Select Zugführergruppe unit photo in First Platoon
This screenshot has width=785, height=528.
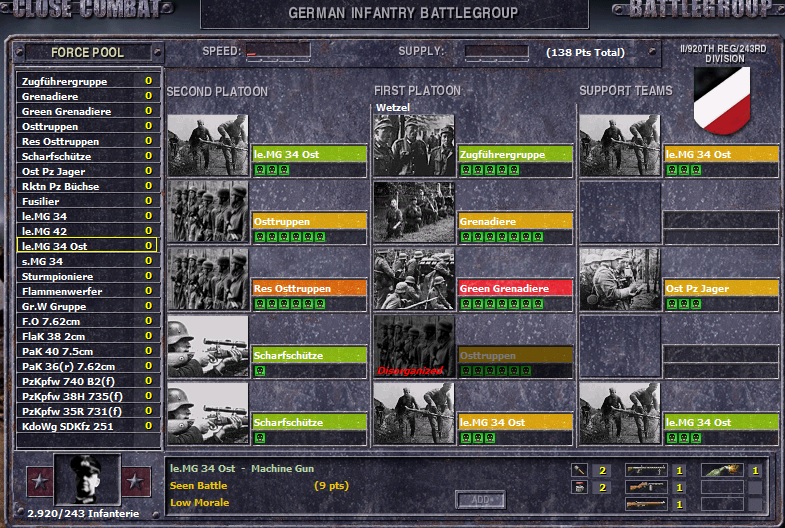pyautogui.click(x=414, y=145)
